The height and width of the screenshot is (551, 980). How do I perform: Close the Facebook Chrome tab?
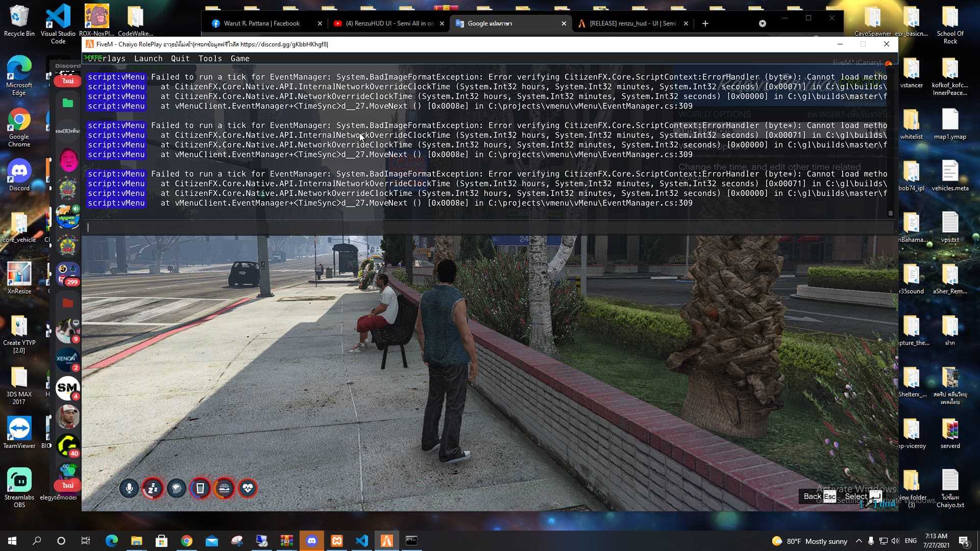[320, 23]
